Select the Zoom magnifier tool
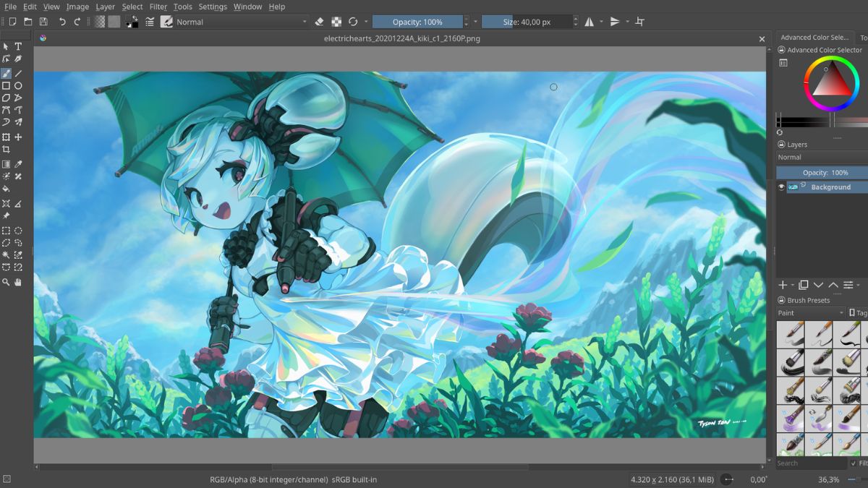Image resolution: width=868 pixels, height=488 pixels. pos(7,282)
